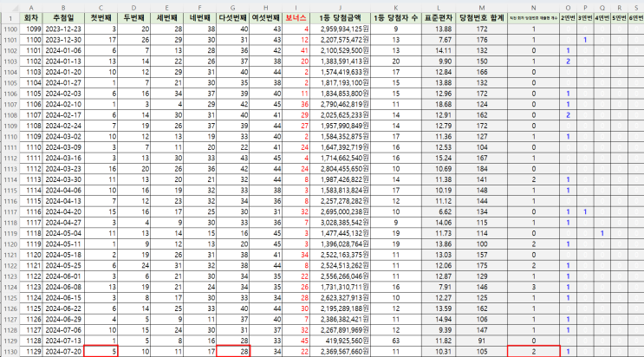Select row header 1124
This screenshot has height=357, width=644.
click(x=10, y=287)
